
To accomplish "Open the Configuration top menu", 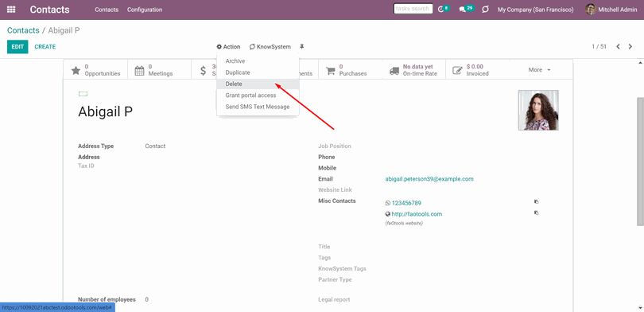I will (145, 10).
